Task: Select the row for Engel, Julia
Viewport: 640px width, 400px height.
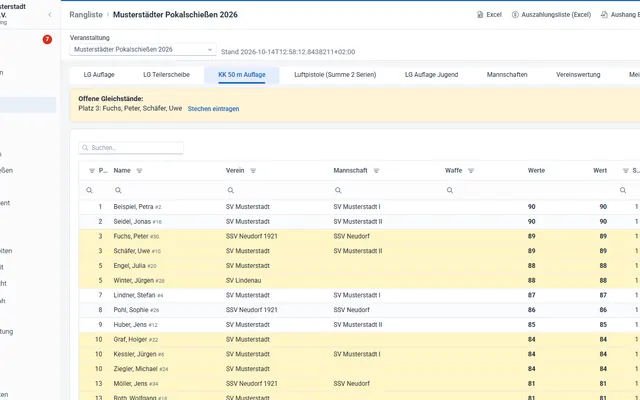Action: pyautogui.click(x=359, y=266)
